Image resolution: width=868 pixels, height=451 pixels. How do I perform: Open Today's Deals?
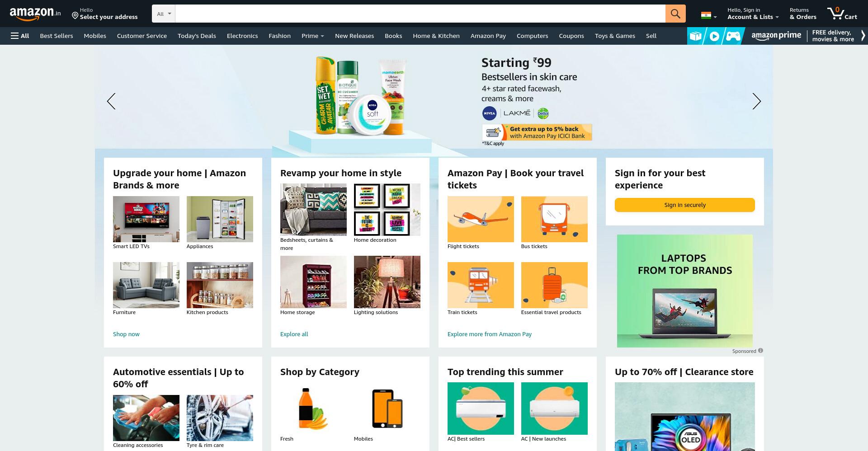[x=197, y=36]
